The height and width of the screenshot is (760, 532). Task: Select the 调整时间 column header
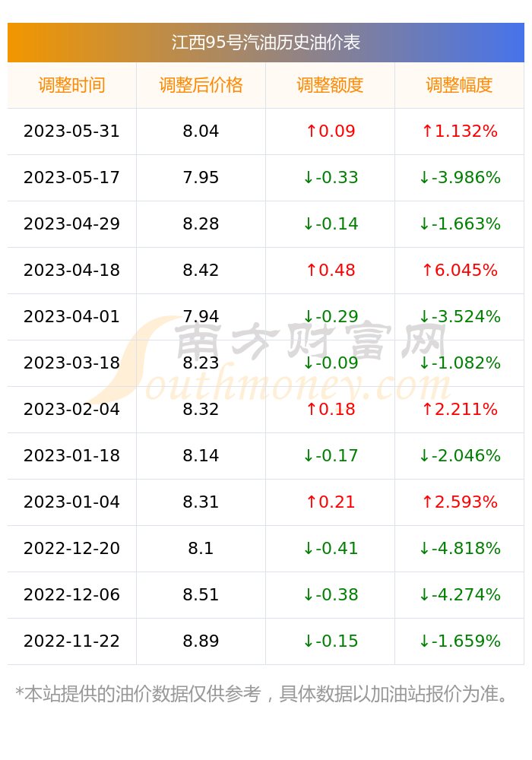pos(71,85)
